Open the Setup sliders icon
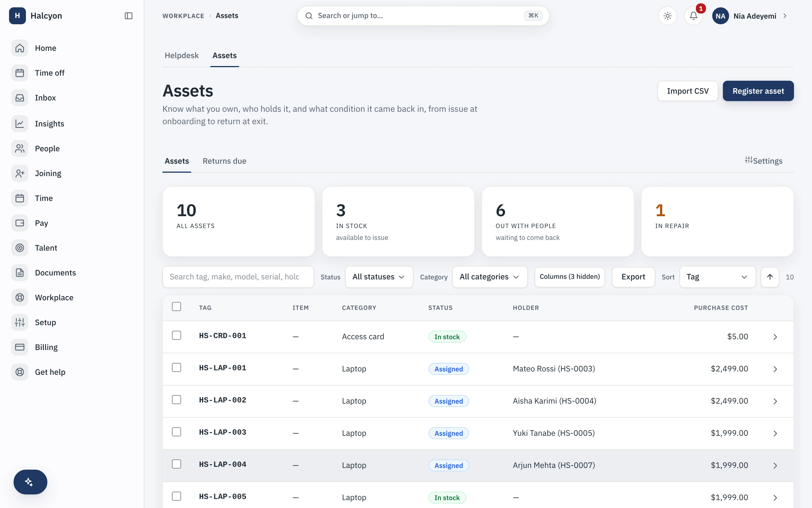812x508 pixels. tap(20, 323)
